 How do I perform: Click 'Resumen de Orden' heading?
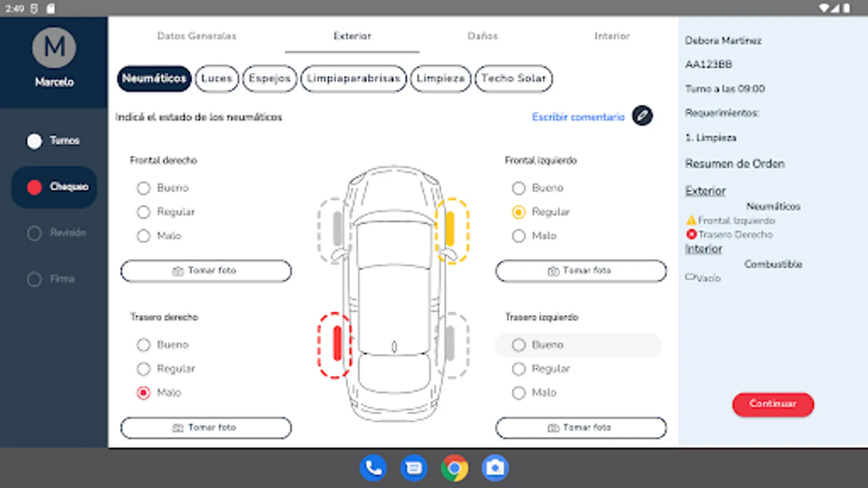(x=735, y=164)
